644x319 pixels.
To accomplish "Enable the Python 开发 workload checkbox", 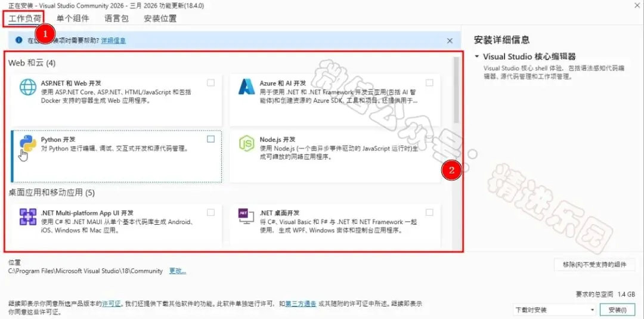I will 210,139.
